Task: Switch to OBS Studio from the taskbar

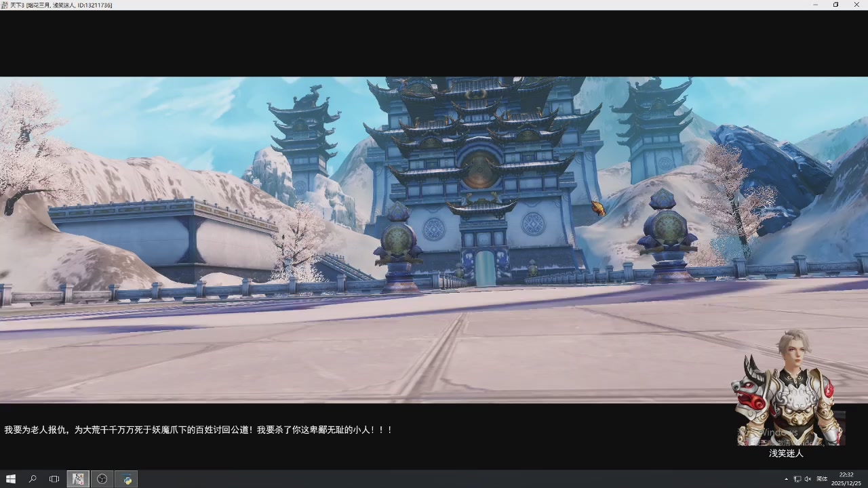Action: (x=102, y=479)
